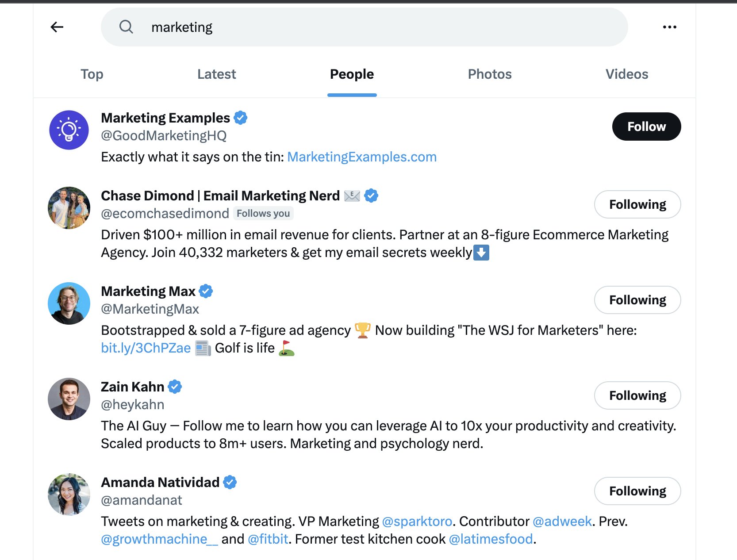Image resolution: width=737 pixels, height=560 pixels.
Task: Open the three-dot more options menu
Action: [x=669, y=27]
